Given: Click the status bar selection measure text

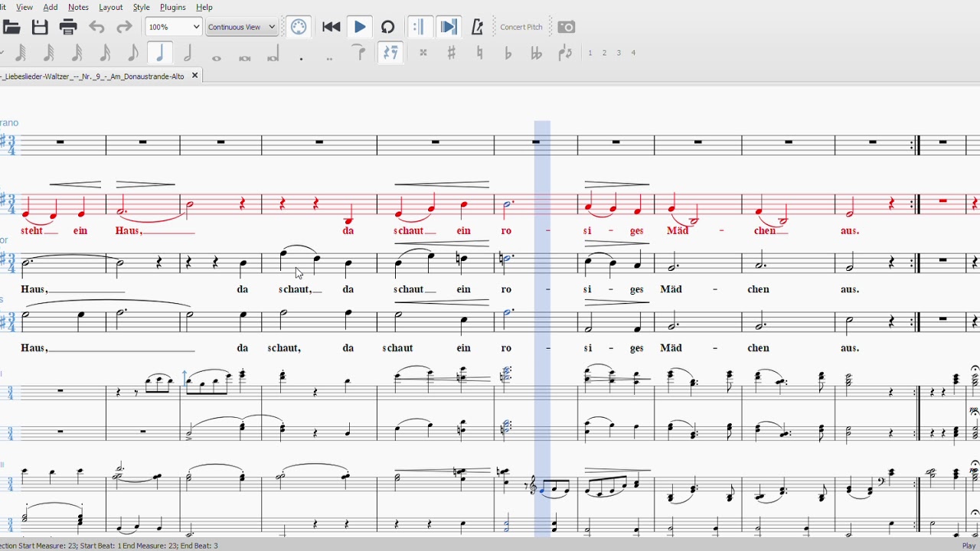Looking at the screenshot, I should pyautogui.click(x=109, y=546).
